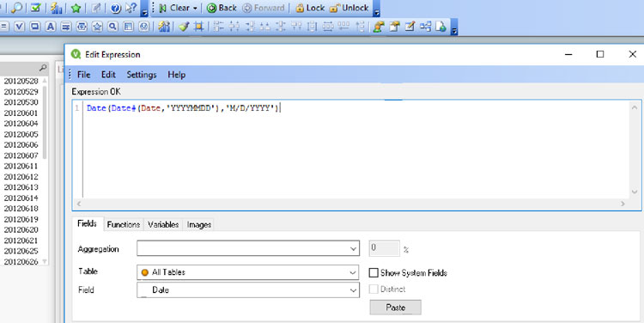Screen dimensions: 644x323
Task: Create a Slider/Calendar object icon
Action: pyautogui.click(x=82, y=27)
